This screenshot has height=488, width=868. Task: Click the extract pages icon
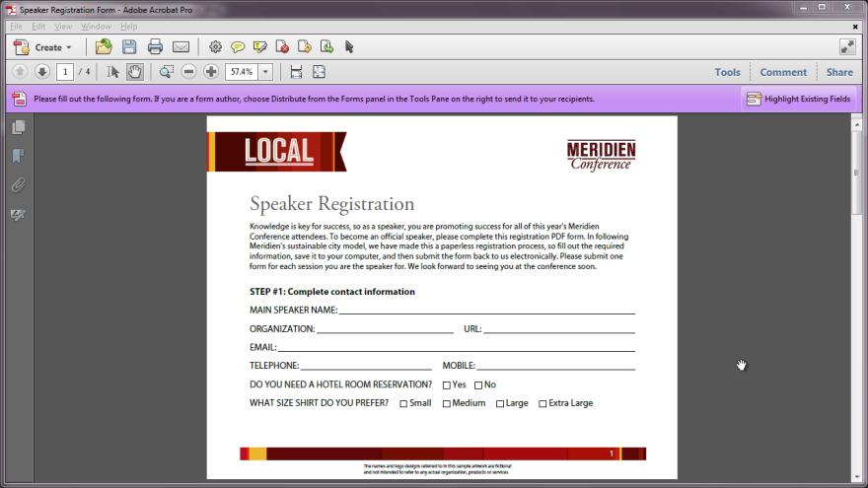pos(305,47)
